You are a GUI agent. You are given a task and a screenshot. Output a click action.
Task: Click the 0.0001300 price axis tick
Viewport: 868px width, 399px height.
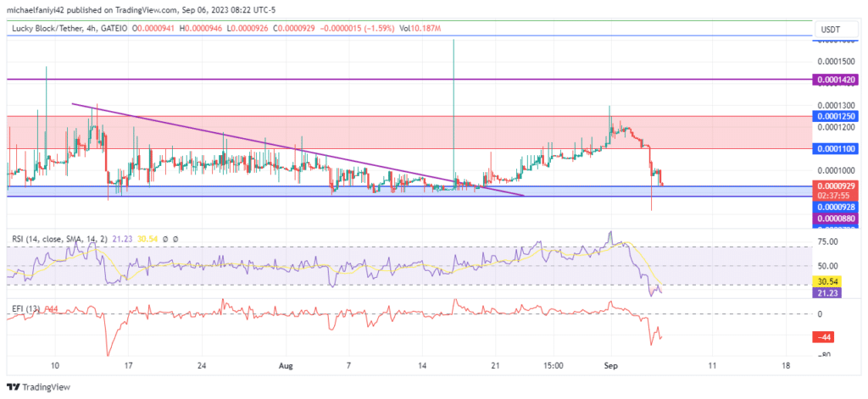click(x=835, y=105)
